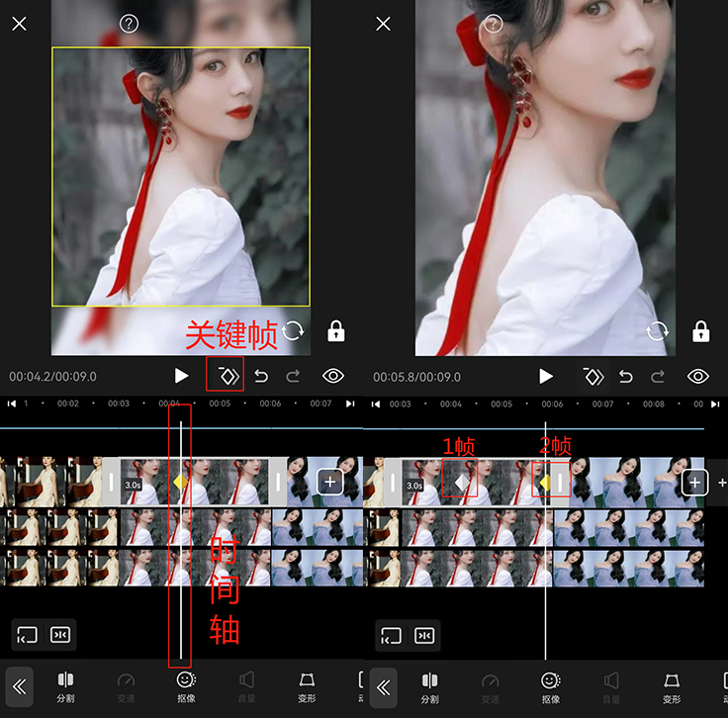Select 音量 volume tool in left toolbar

pos(246,687)
